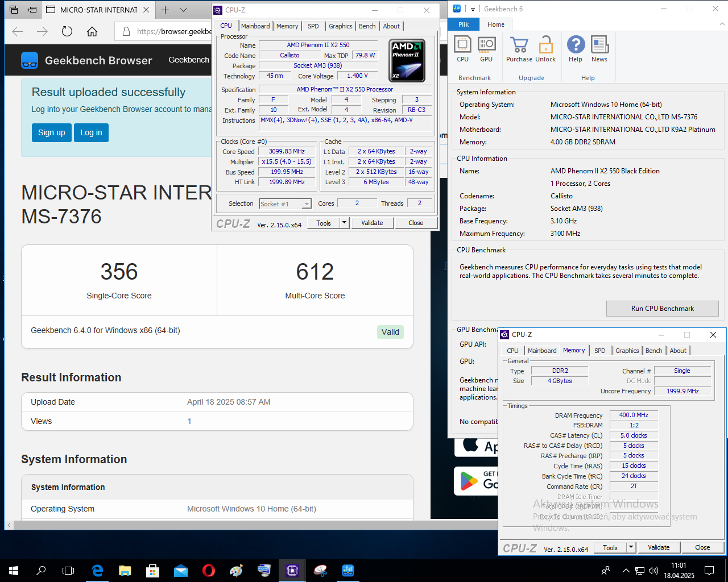Click the Log in button
Viewport: 728px width, 582px height.
coord(91,132)
